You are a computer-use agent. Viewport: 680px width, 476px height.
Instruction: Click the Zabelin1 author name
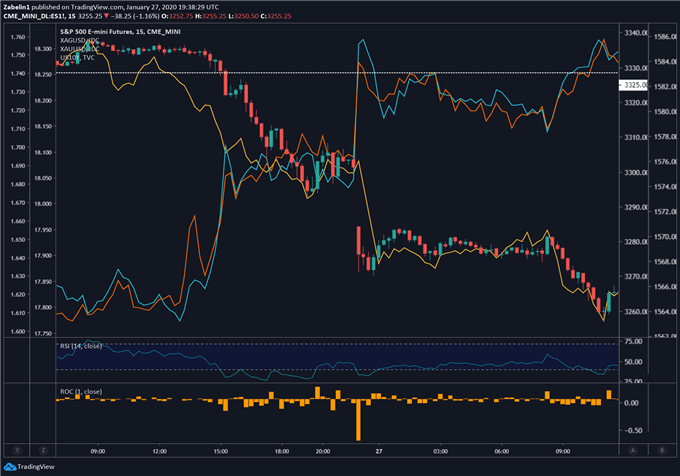coord(16,7)
